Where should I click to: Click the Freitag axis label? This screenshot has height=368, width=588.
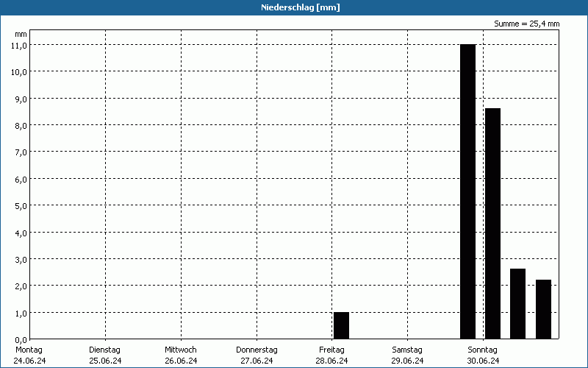coord(332,350)
